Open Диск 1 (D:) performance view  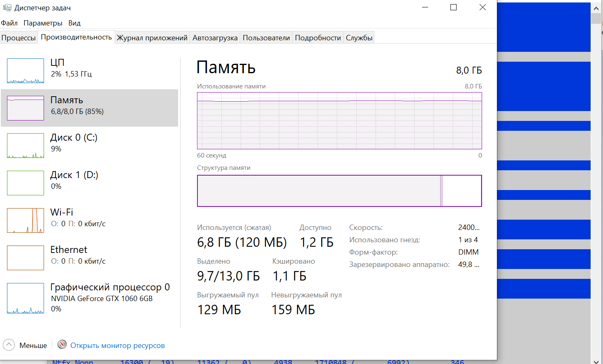[x=26, y=183]
